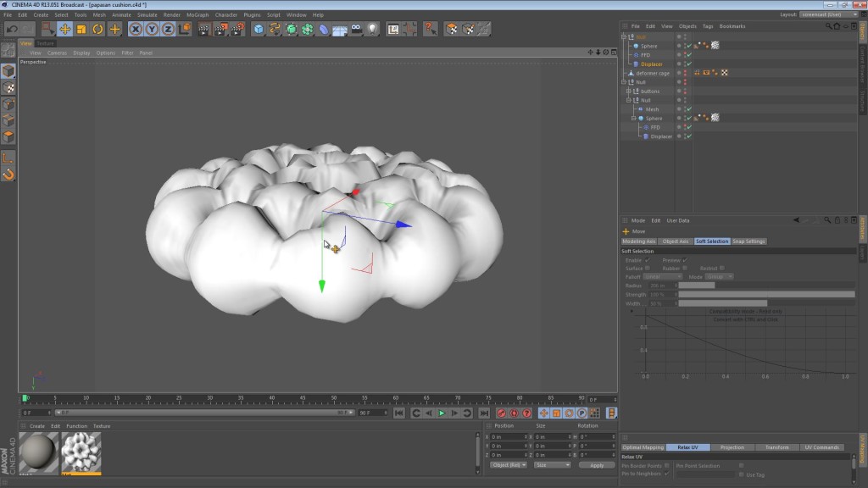Click the array modeling object icon
868x488 pixels.
307,29
